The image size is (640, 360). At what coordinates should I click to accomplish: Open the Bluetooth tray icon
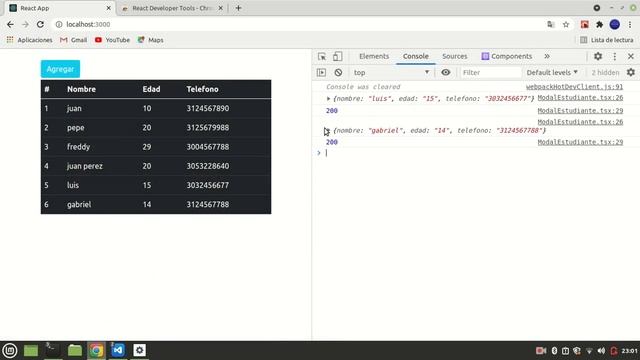[x=554, y=351]
